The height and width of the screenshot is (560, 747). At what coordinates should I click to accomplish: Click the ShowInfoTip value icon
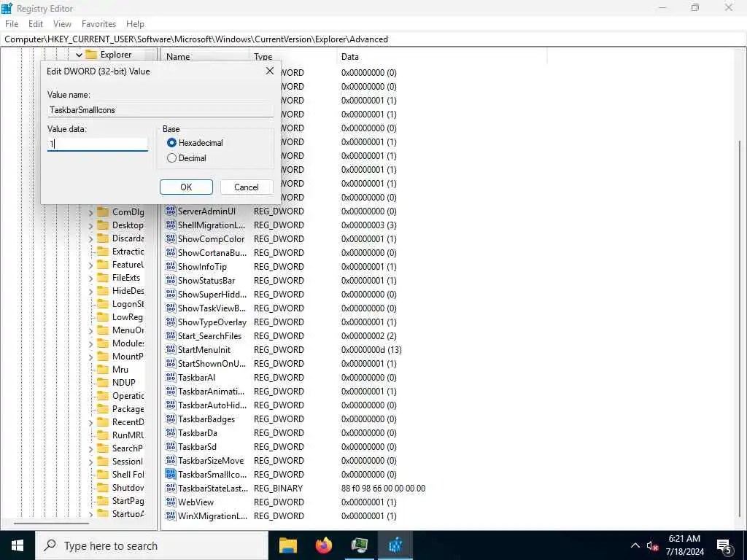tap(171, 266)
